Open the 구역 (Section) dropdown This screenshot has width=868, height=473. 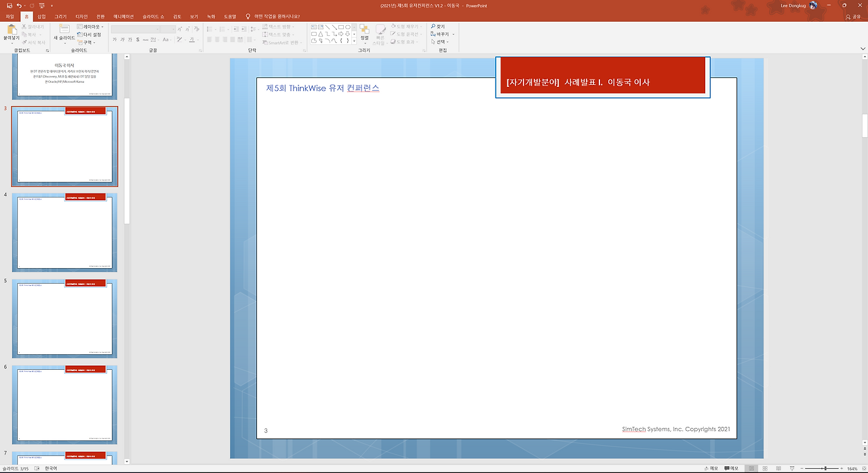[x=87, y=42]
